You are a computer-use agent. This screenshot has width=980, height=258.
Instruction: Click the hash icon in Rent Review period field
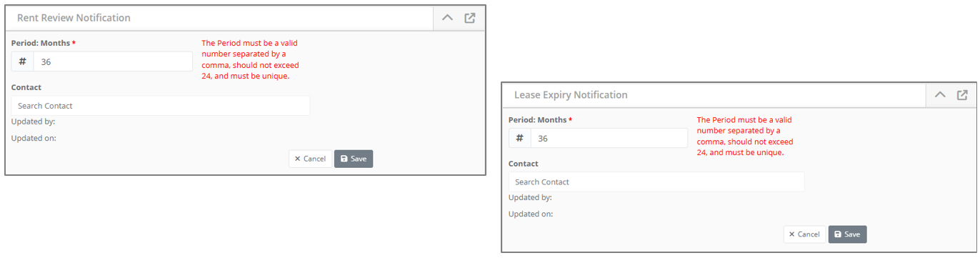point(23,61)
